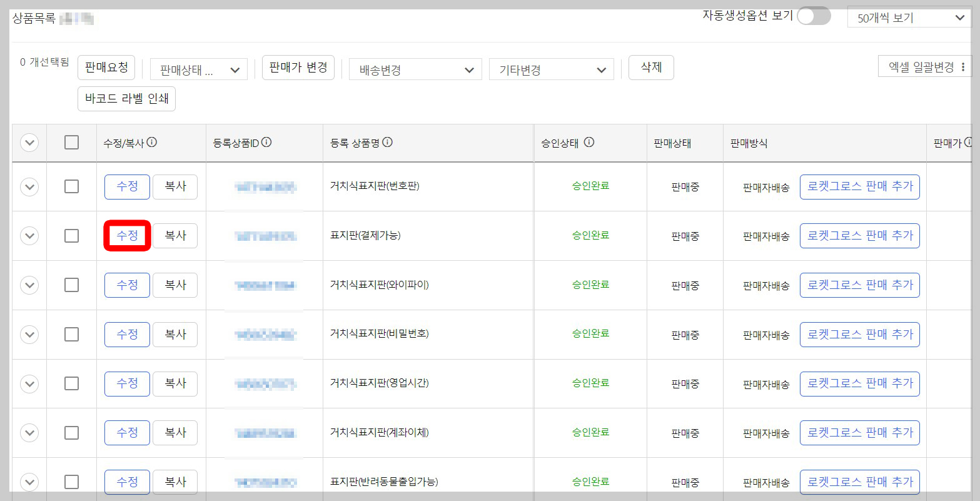Click 로켓그로스 판매 추가 for 표지판(결제가능)
This screenshot has height=501, width=980.
tap(859, 236)
